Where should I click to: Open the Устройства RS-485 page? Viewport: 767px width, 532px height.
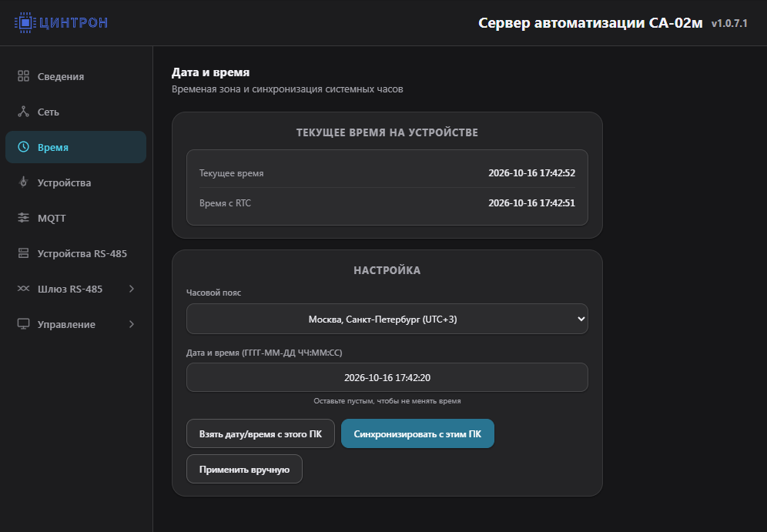point(75,253)
